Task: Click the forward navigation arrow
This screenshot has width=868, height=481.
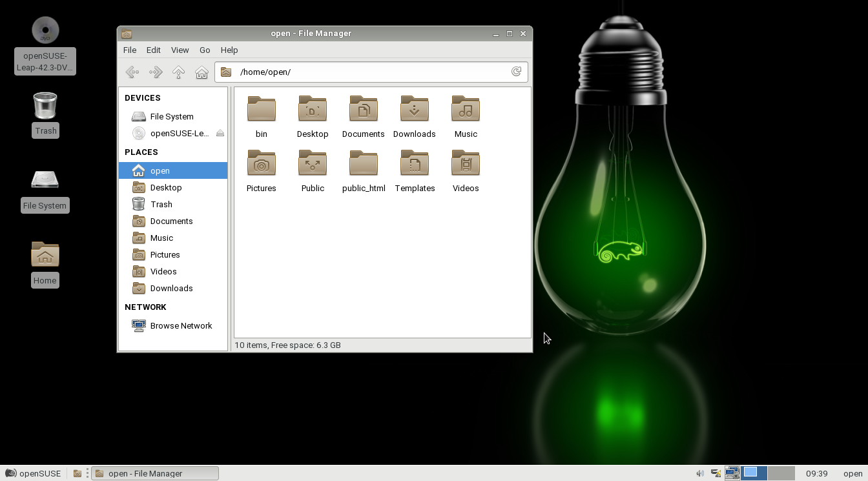Action: [x=156, y=72]
